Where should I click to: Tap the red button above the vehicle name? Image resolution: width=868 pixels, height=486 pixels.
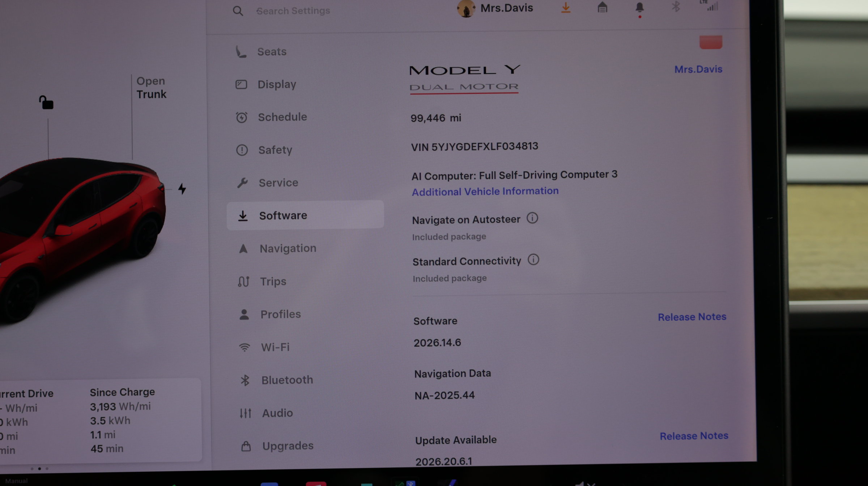711,42
